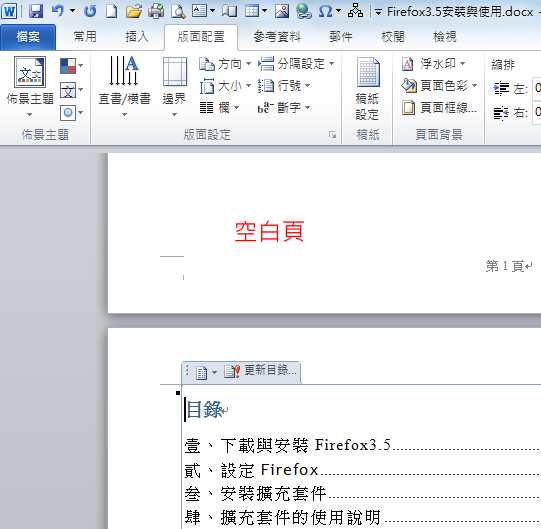Open the Omega symbol insert icon
Image resolution: width=541 pixels, height=529 pixels.
coord(326,11)
